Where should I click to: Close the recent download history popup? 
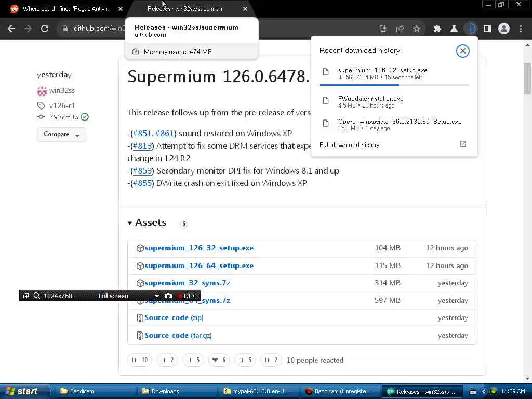pyautogui.click(x=462, y=51)
